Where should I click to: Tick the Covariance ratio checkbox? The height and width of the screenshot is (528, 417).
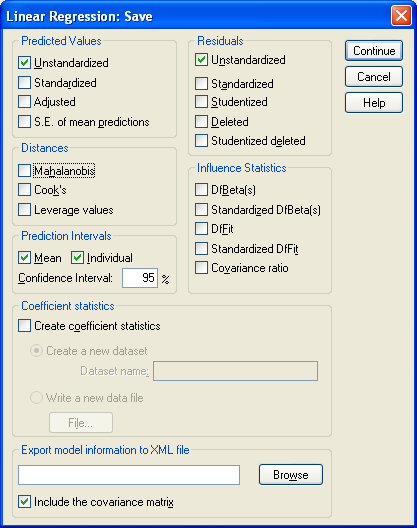point(201,268)
